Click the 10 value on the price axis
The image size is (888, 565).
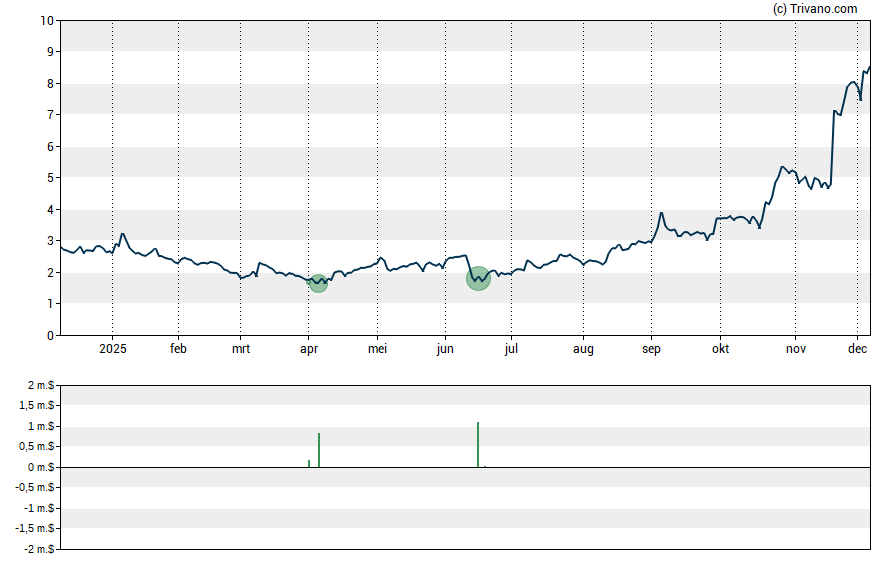pyautogui.click(x=47, y=20)
